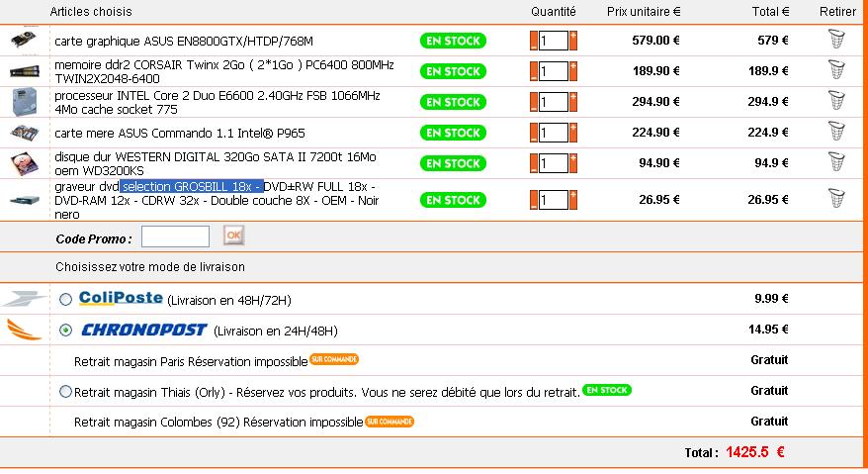Click quantity field for ASUS Commando motherboard
Screen dimensions: 868x474
coord(554,133)
